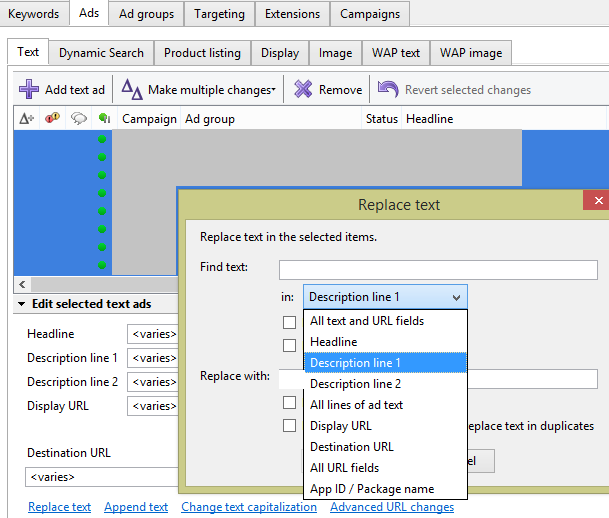Tick the second checkbox under Find text

289,345
